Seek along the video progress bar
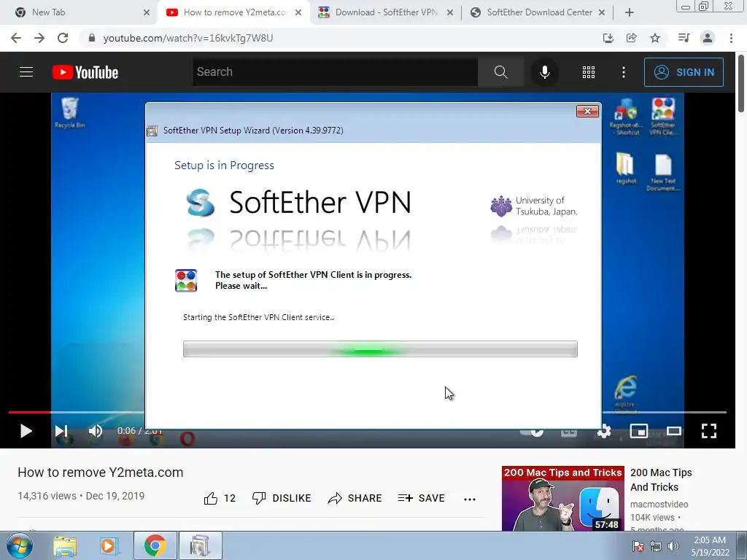 tap(368, 413)
